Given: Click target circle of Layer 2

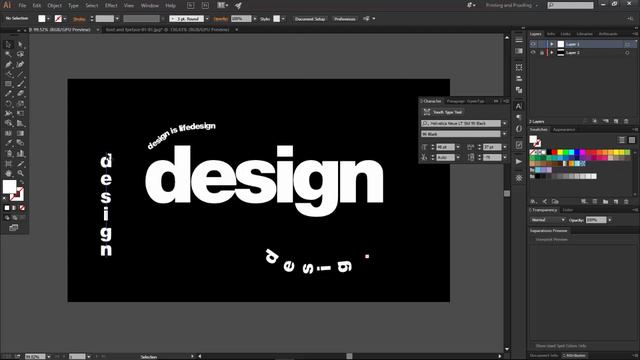Looking at the screenshot, I should (x=627, y=53).
